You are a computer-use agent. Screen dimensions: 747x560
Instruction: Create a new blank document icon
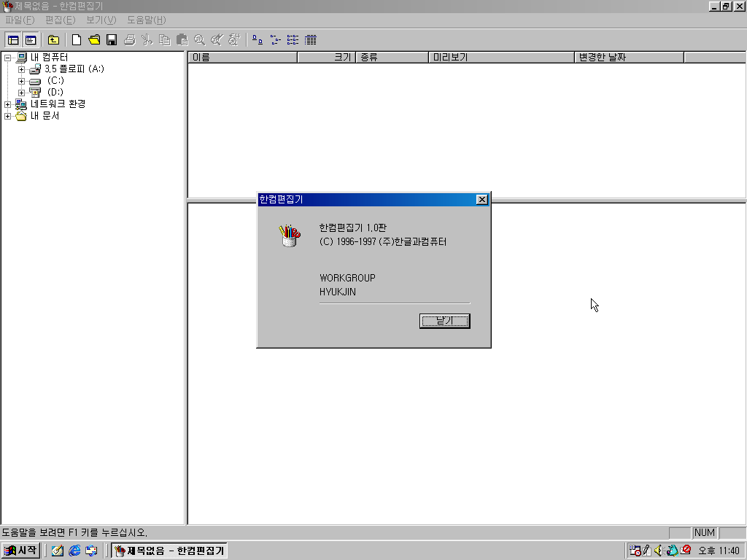[x=76, y=40]
